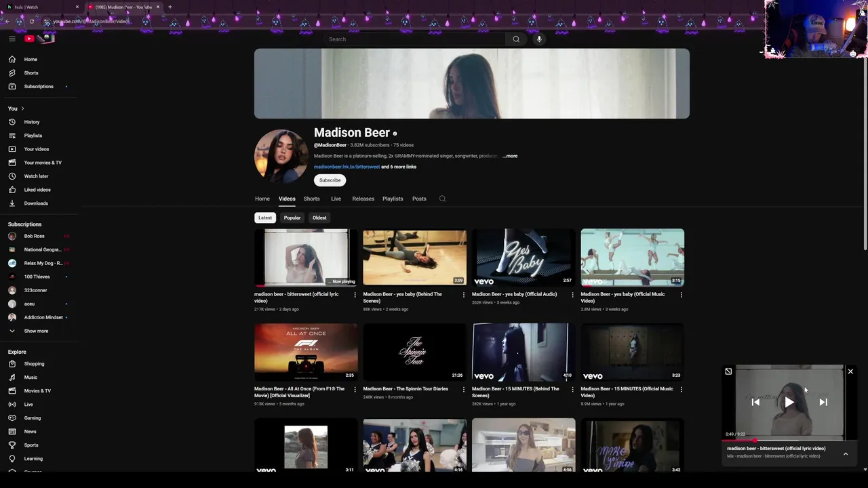Viewport: 868px width, 488px height.
Task: Select the Popular filter chip
Action: click(292, 218)
